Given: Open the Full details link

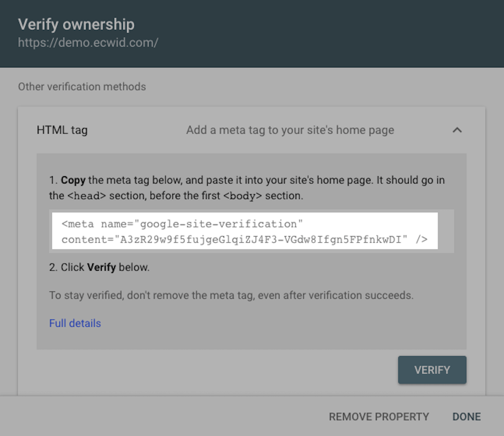Looking at the screenshot, I should coord(75,323).
